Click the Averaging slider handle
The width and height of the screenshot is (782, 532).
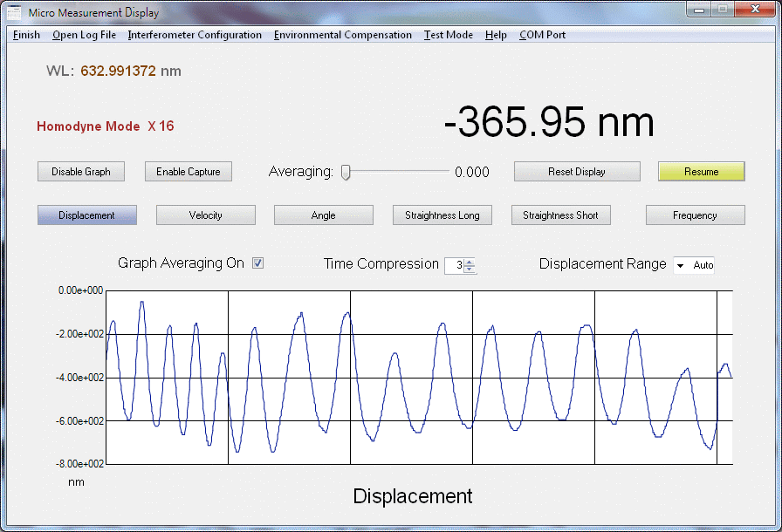[346, 172]
